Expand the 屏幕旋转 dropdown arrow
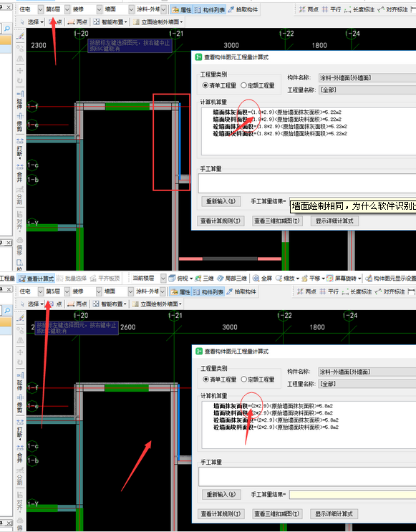The image size is (416, 532). click(359, 279)
